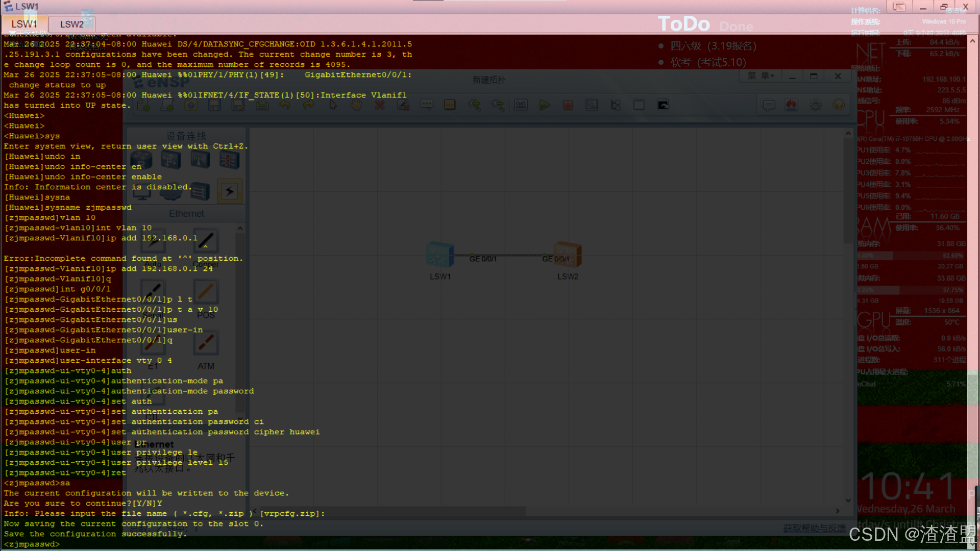Click the open all CLI black icon

(663, 105)
